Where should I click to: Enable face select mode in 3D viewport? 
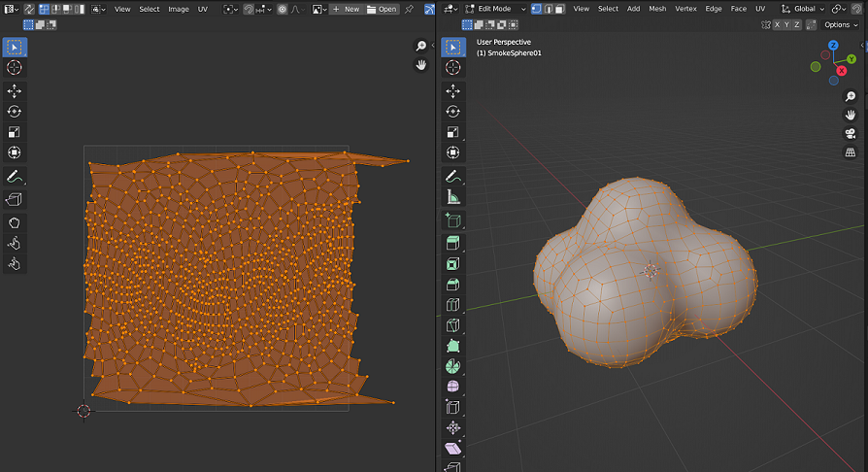coord(561,9)
